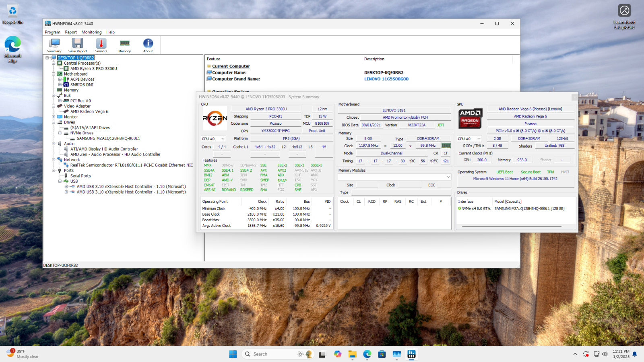Image resolution: width=644 pixels, height=362 pixels.
Task: Click the HWiNFO64 icon in the taskbar
Action: pyautogui.click(x=411, y=354)
